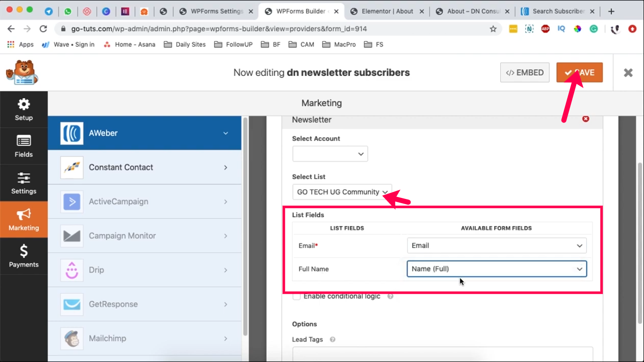
Task: Open the Wave • Sign in bookmark
Action: point(68,44)
